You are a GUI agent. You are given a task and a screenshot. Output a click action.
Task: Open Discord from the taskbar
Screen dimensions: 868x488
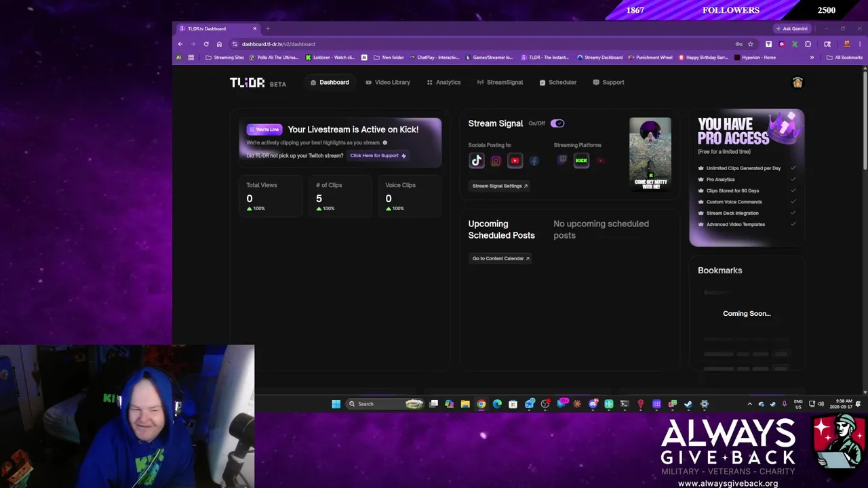tap(593, 404)
